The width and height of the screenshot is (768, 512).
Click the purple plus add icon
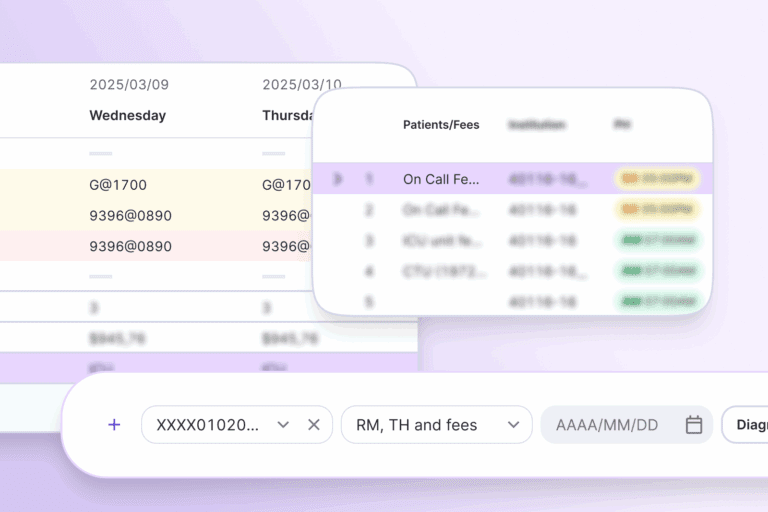click(x=114, y=424)
